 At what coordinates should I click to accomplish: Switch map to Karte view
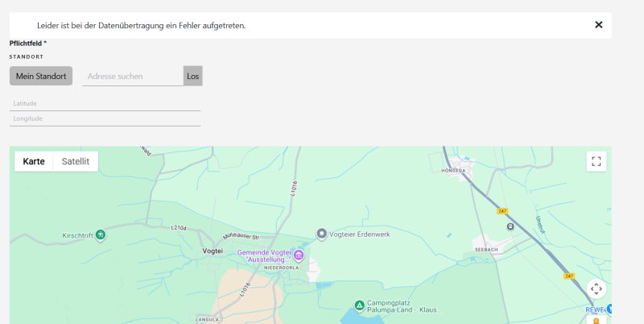(x=34, y=161)
